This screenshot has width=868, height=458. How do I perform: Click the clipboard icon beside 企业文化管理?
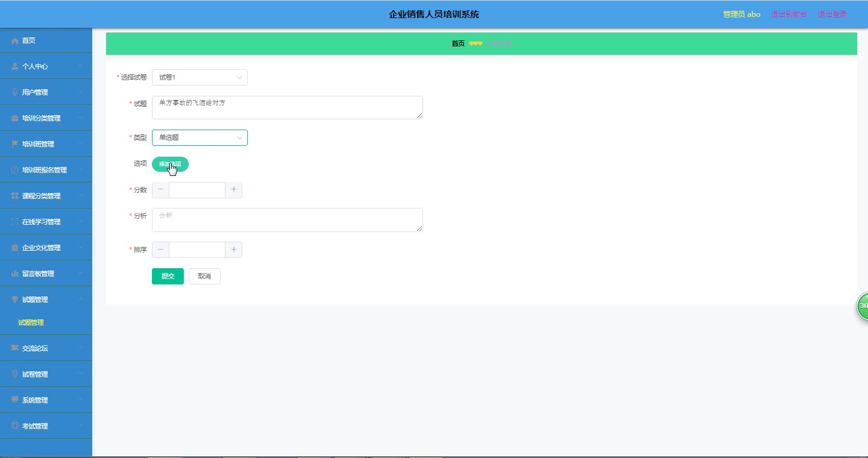pos(15,248)
